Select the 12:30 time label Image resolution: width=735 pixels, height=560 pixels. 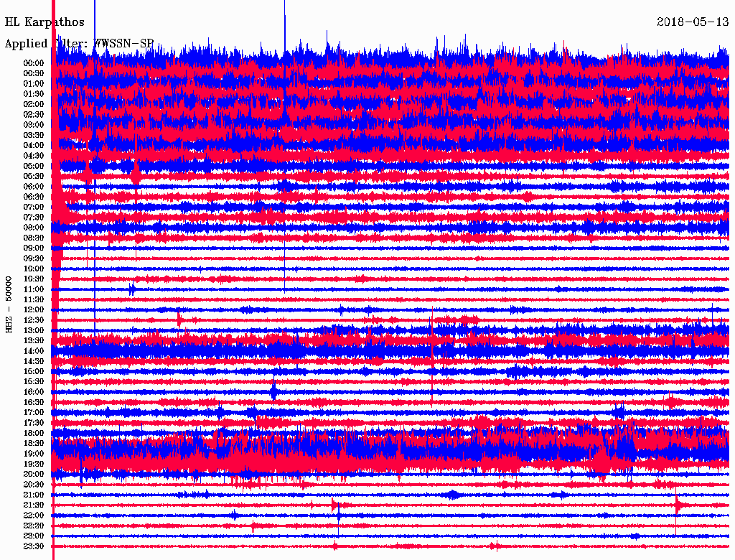coord(33,320)
